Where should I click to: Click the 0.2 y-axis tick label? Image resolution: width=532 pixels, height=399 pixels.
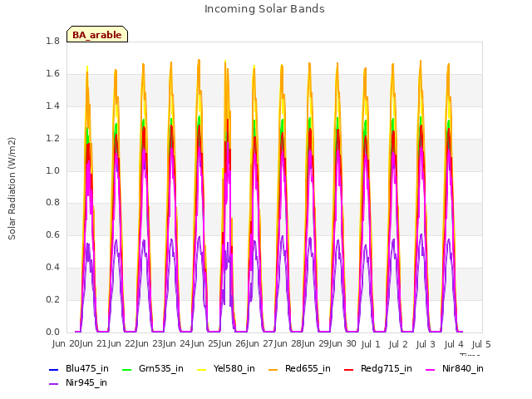coord(52,299)
